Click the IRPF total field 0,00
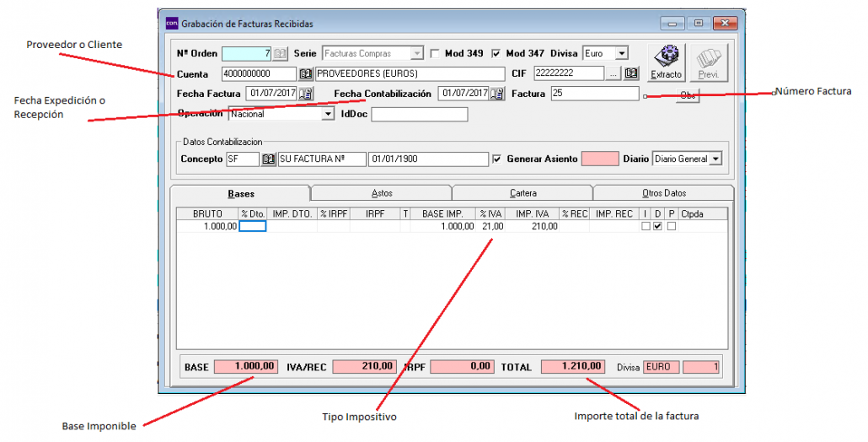 pos(463,367)
